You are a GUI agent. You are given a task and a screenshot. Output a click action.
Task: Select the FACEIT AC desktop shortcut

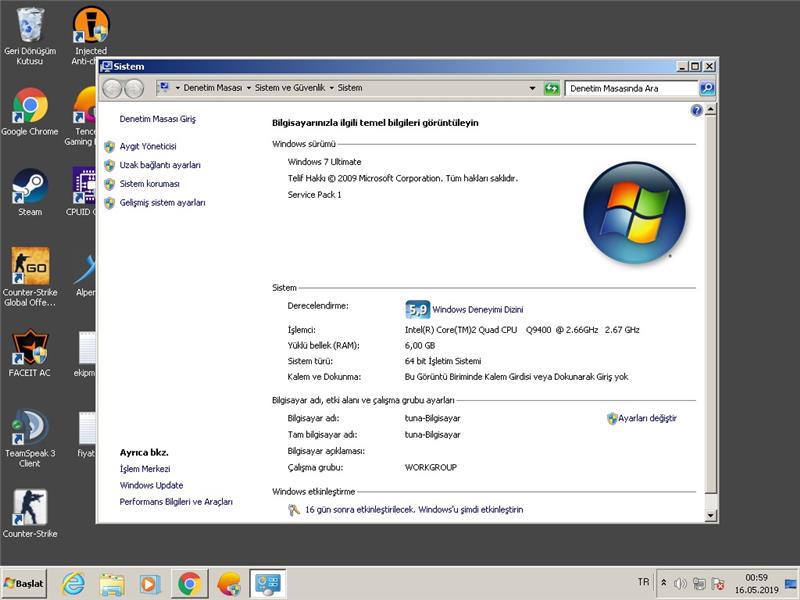click(x=30, y=353)
